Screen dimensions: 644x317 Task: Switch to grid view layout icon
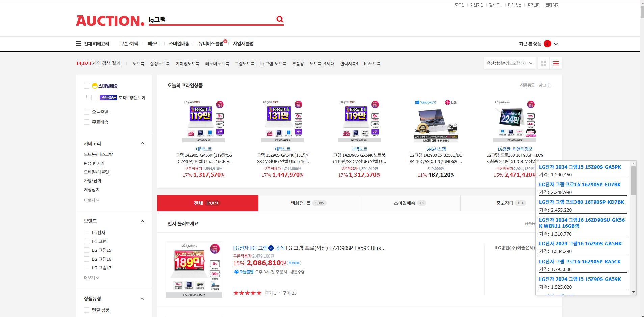click(x=543, y=63)
